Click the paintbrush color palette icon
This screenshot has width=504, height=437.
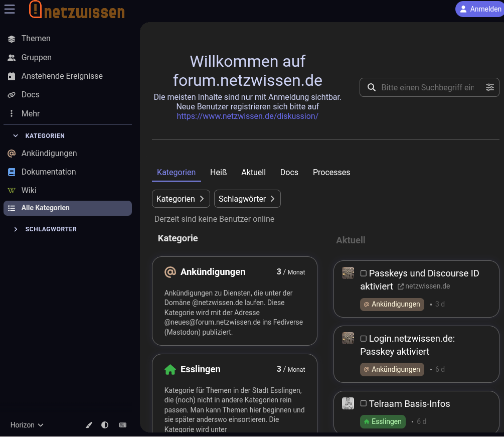pyautogui.click(x=89, y=425)
